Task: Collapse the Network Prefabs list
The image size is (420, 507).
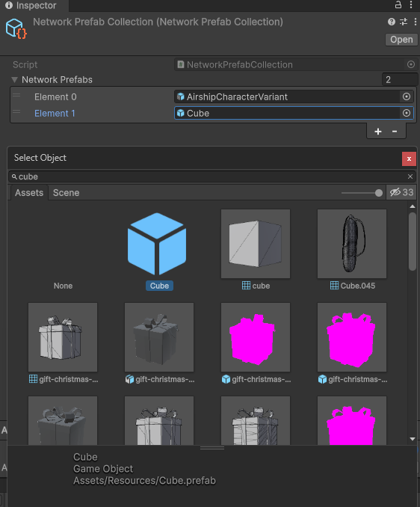Action: 14,79
